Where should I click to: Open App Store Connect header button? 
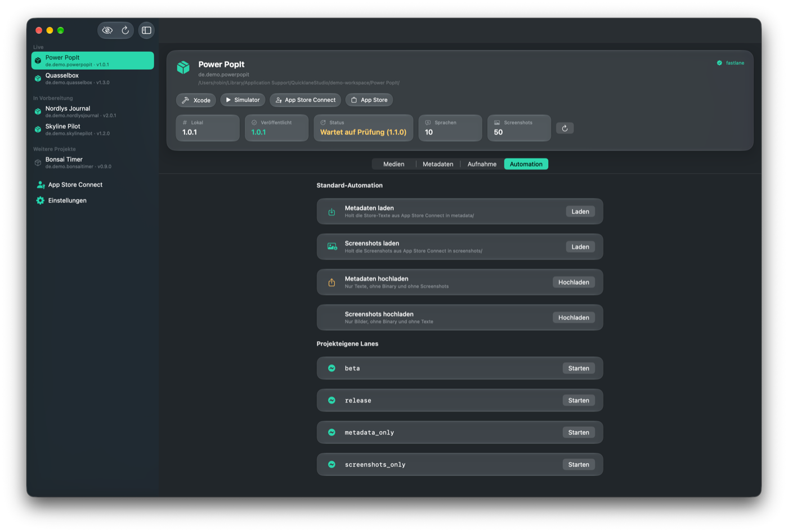[x=305, y=100]
